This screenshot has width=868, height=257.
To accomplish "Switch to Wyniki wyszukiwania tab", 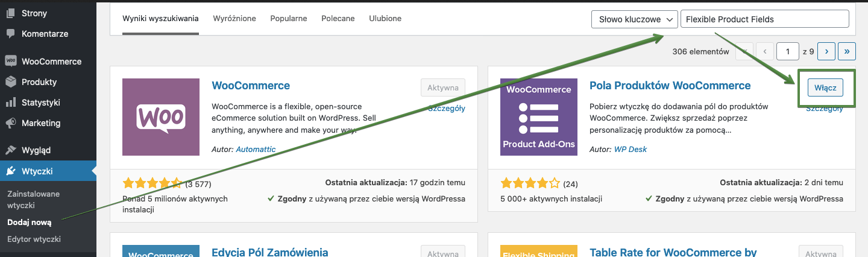I will 160,19.
